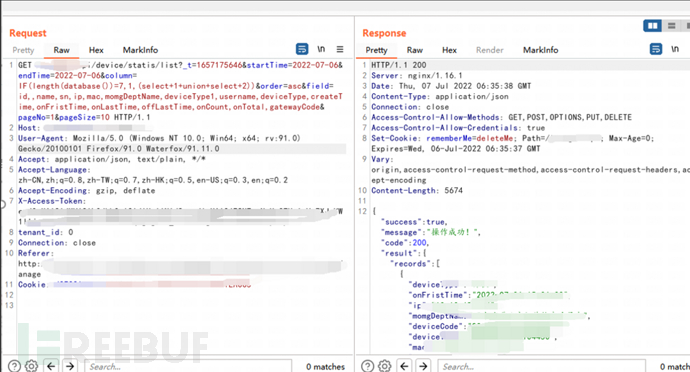690x372 pixels.
Task: Click the "code":200 JSON line
Action: click(x=404, y=243)
